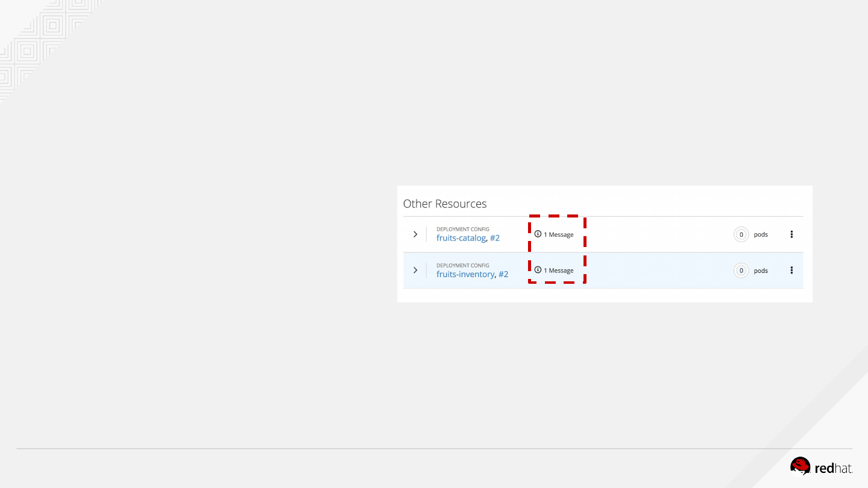Click the pods label in fruits-inventory row
Screen dimensions: 868x488
click(761, 271)
